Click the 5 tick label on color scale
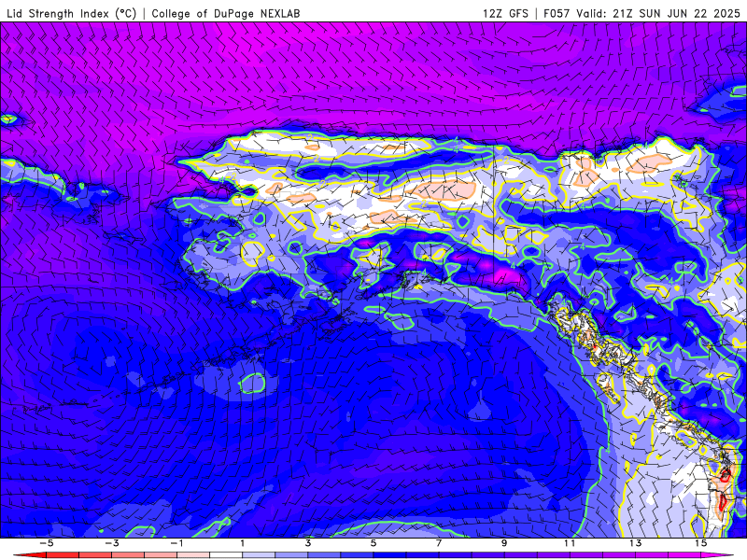Image resolution: width=747 pixels, height=560 pixels. pos(373,543)
